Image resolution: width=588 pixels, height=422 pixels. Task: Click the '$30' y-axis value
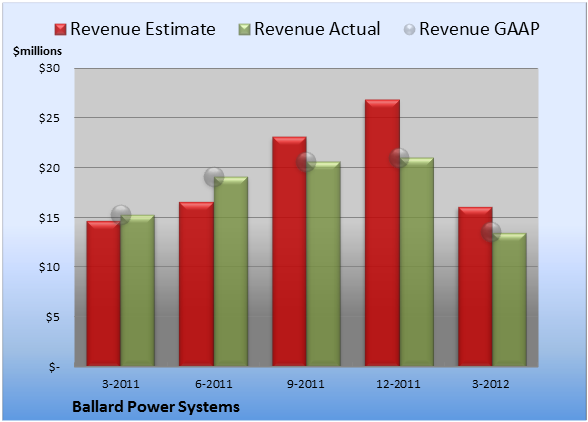tap(50, 68)
